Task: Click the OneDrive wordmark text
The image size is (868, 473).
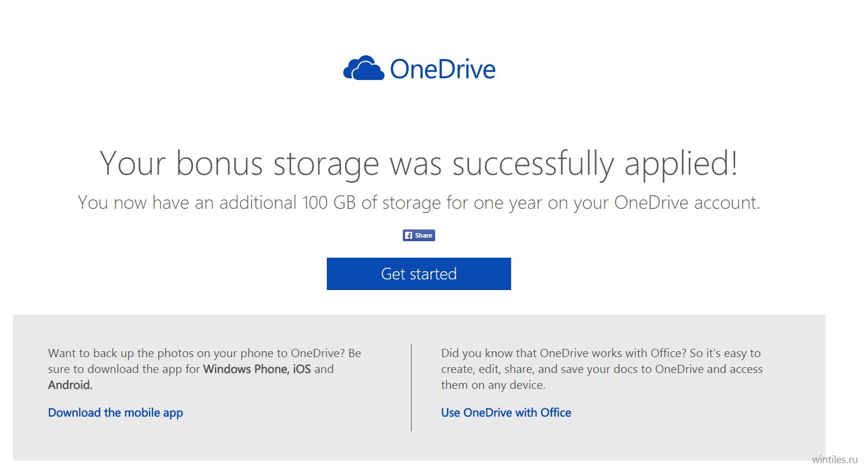Action: [443, 69]
